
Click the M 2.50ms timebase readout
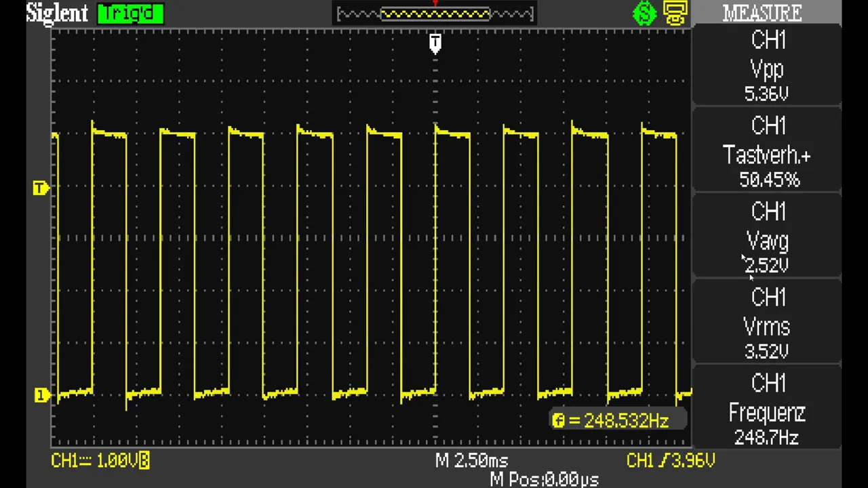[471, 461]
